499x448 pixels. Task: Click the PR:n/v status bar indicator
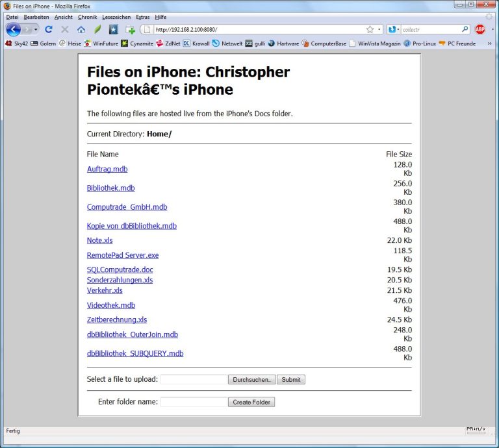(x=476, y=430)
